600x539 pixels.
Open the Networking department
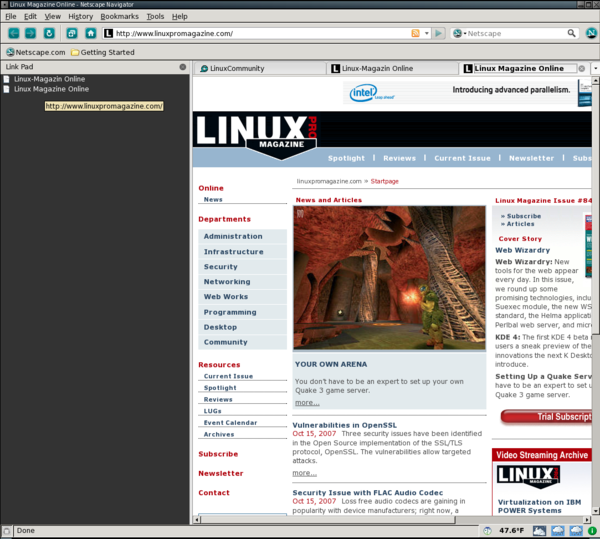(x=243, y=282)
